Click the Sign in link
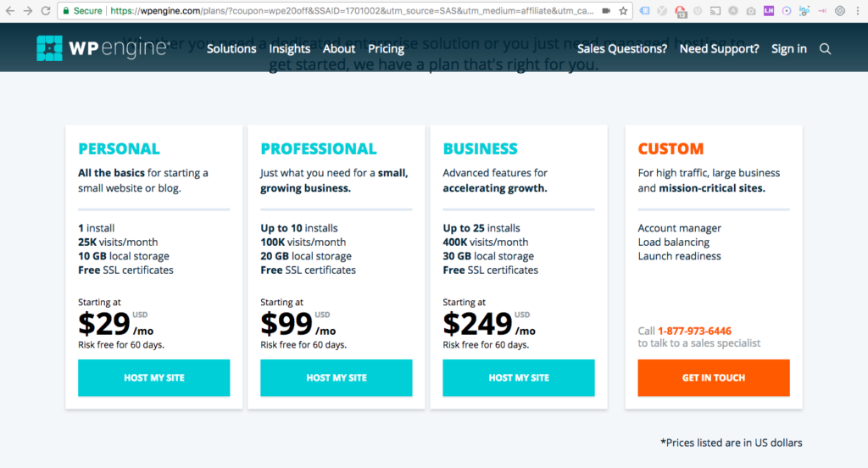868x468 pixels. 789,48
